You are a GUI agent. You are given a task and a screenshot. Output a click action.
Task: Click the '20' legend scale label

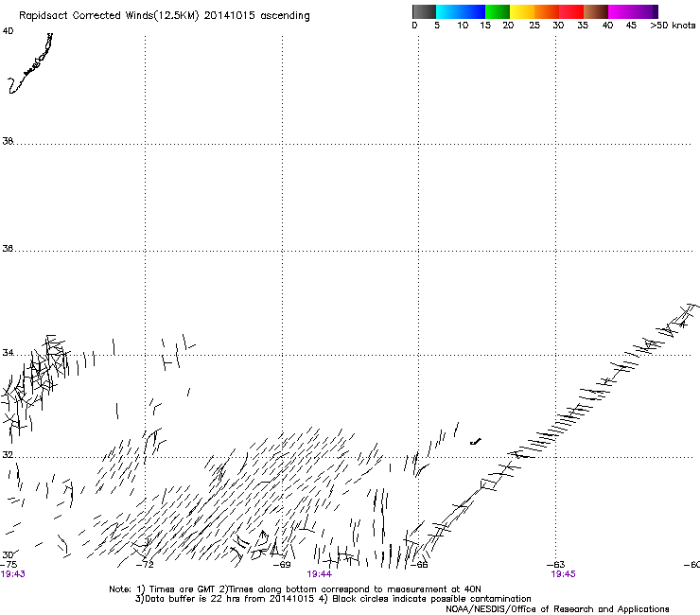508,26
